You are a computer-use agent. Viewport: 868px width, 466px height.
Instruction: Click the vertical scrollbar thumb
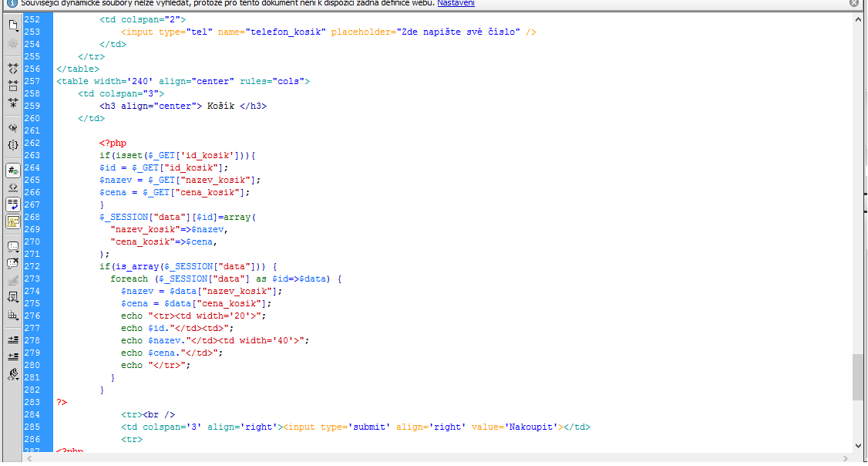pyautogui.click(x=860, y=377)
